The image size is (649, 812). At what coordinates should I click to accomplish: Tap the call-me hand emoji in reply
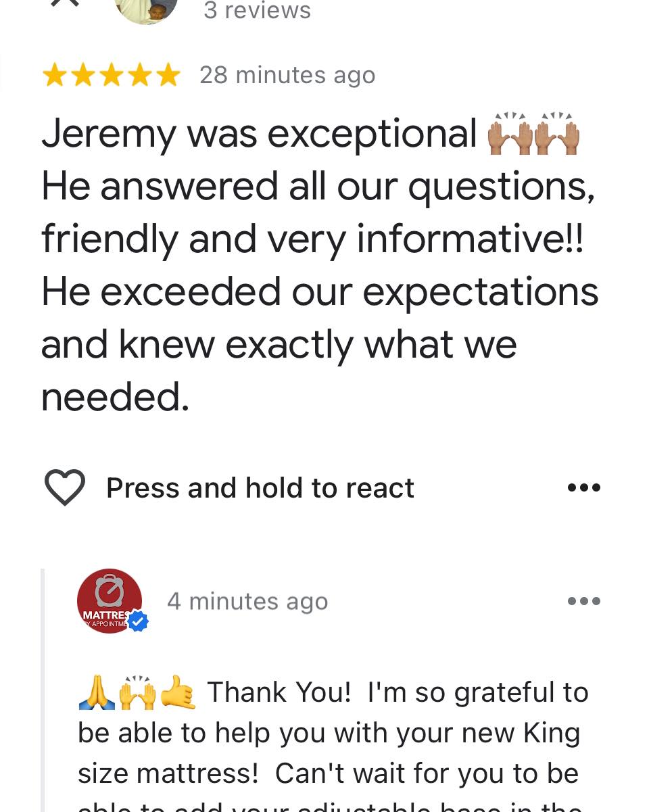(x=178, y=692)
